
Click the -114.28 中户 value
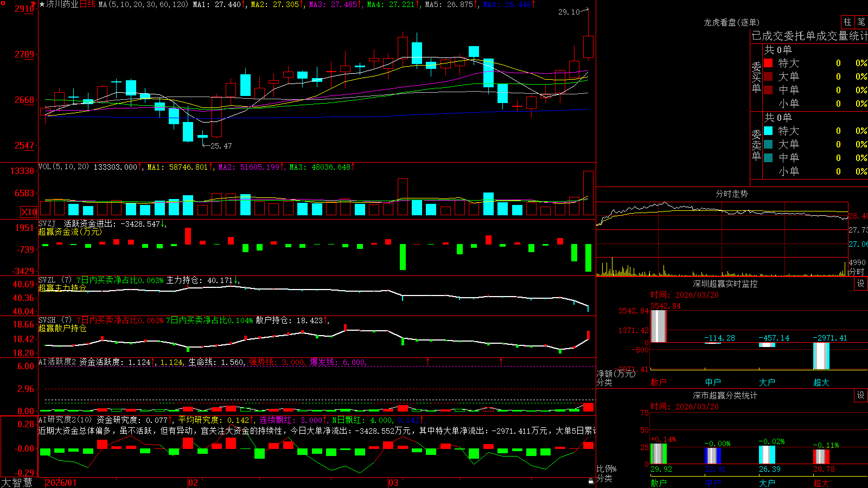coord(719,338)
